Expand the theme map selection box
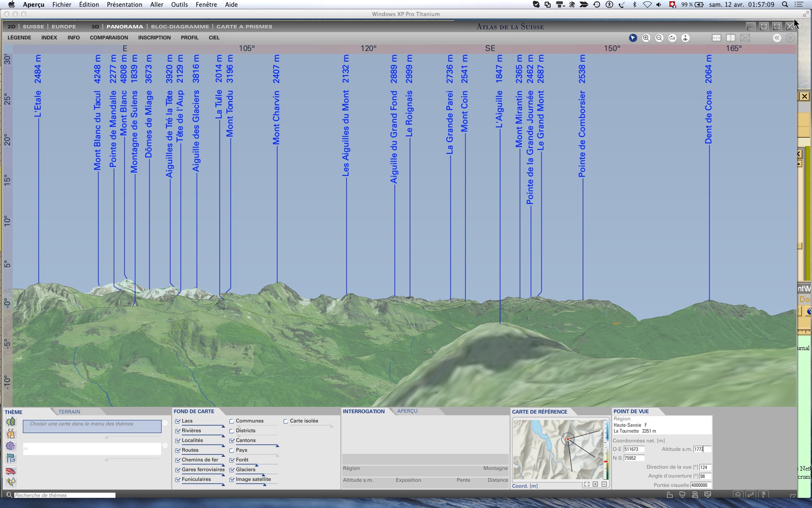The width and height of the screenshot is (812, 508). [92, 426]
